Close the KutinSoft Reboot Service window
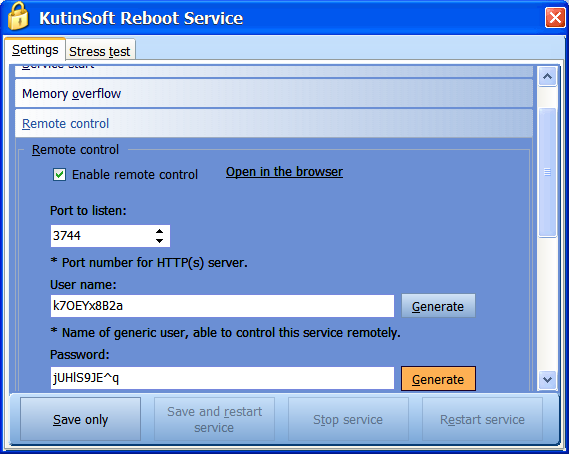 tap(555, 17)
